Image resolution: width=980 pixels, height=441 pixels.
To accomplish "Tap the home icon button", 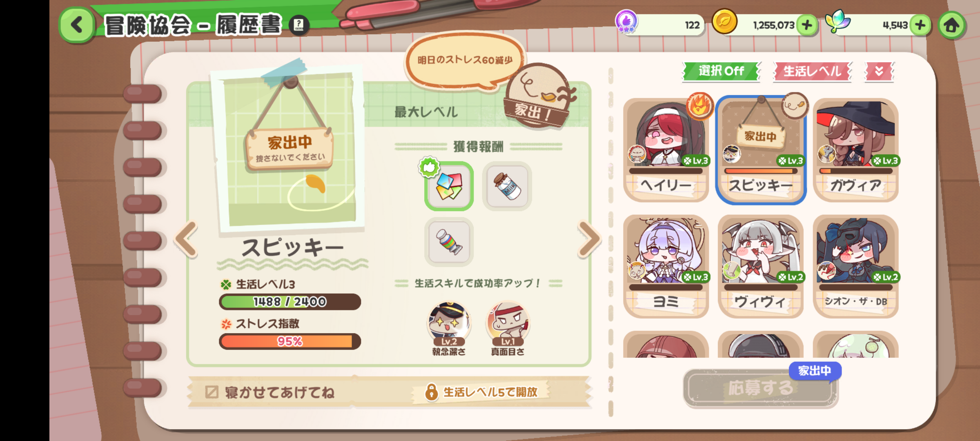I will click(951, 25).
